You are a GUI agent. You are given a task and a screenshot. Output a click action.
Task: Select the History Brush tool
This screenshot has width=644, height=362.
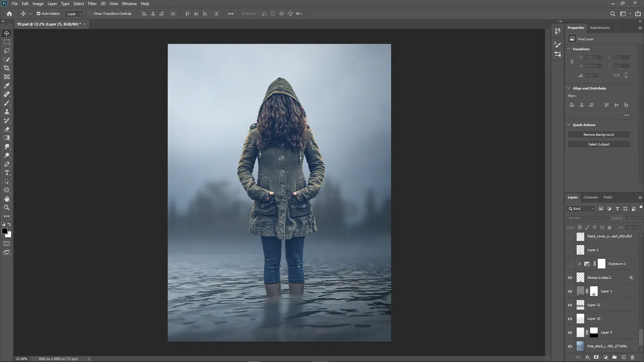coord(7,120)
